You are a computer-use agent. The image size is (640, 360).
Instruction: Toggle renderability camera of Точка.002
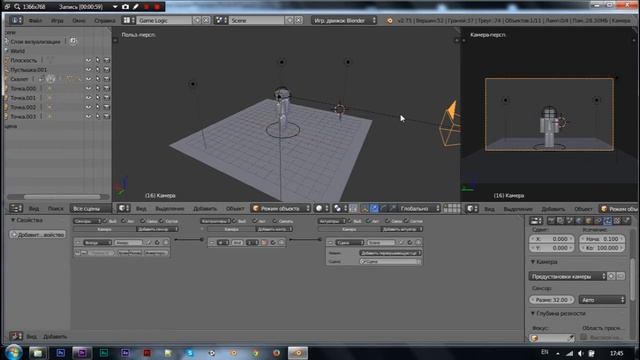click(x=107, y=107)
